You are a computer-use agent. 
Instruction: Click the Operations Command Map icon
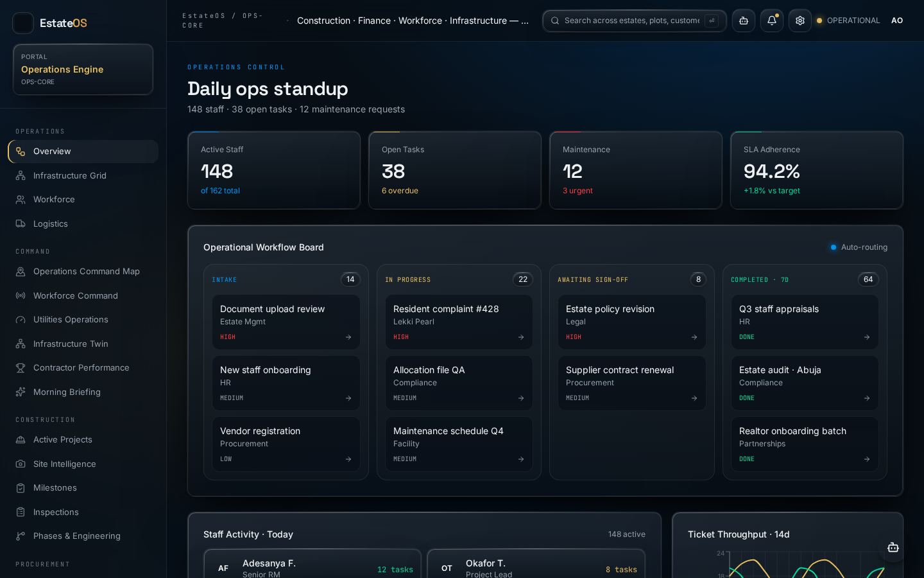pos(21,272)
